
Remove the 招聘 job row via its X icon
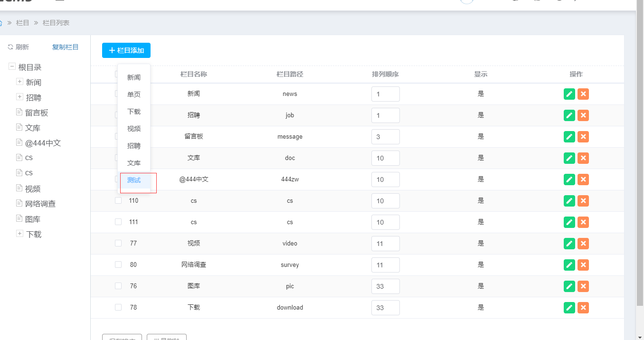point(584,115)
